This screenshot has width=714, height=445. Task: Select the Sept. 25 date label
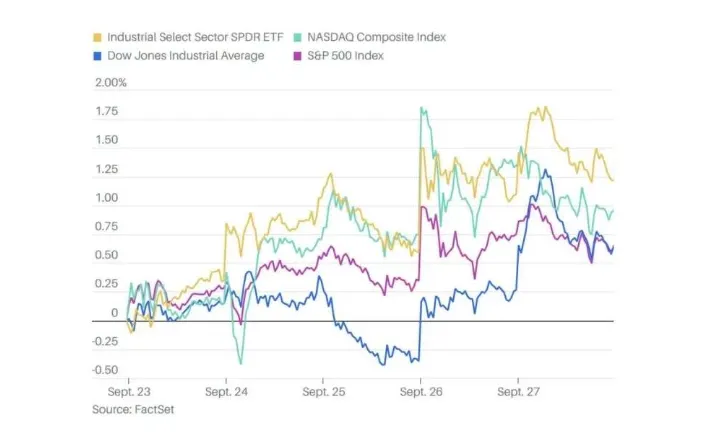click(323, 381)
